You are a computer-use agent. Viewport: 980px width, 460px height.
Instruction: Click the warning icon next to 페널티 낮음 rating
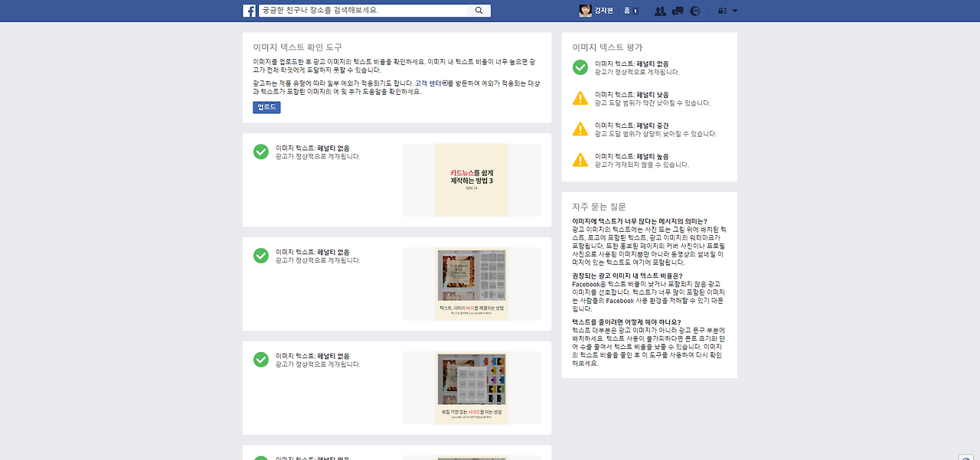580,98
